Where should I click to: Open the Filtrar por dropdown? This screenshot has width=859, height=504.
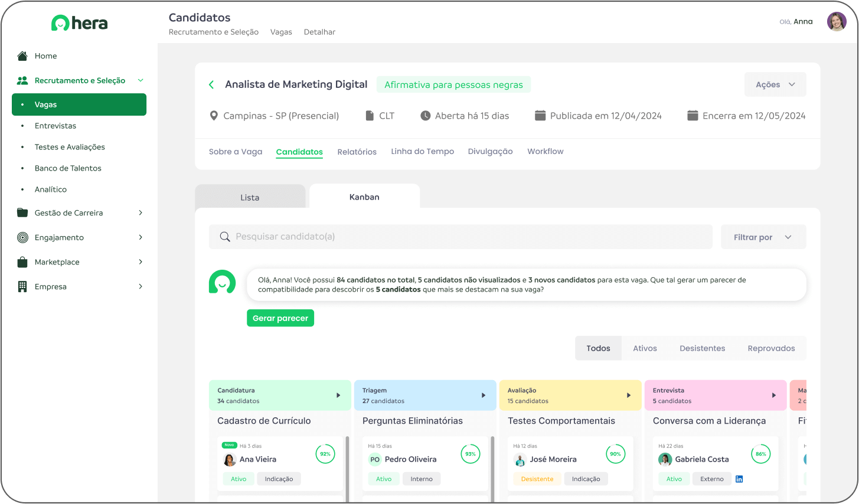click(x=763, y=237)
